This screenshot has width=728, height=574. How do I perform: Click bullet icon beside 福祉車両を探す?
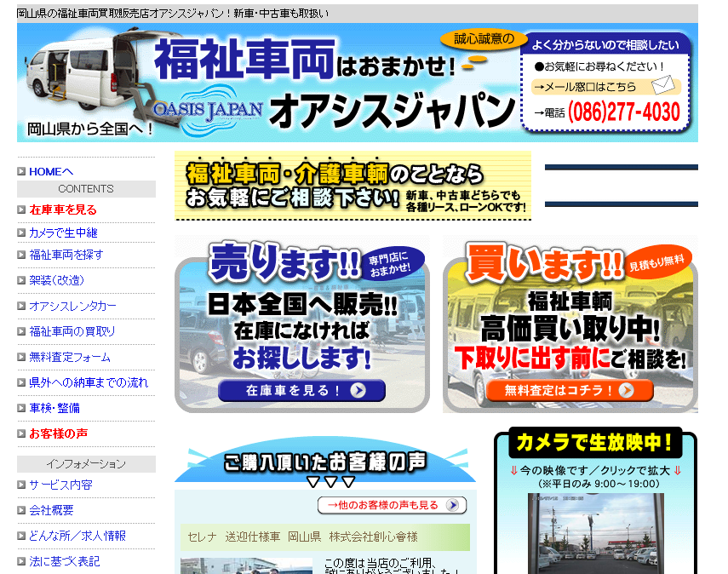[x=21, y=255]
